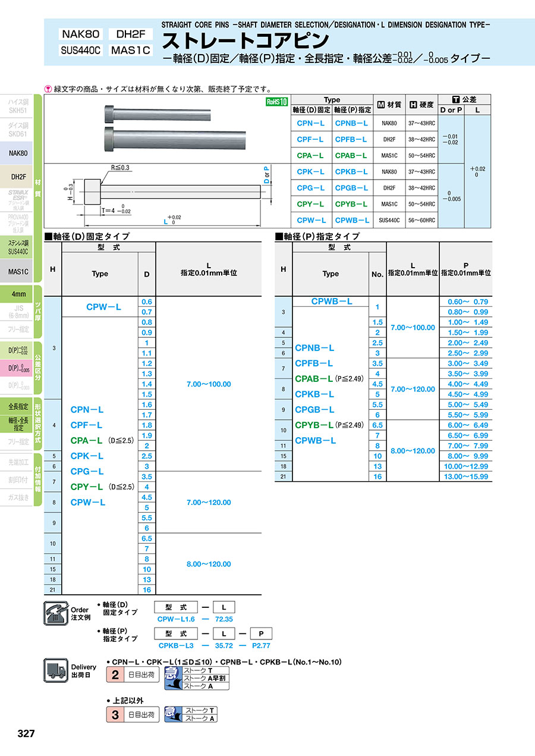Click the green RoHS10 badge
This screenshot has width=535, height=756.
(x=276, y=102)
